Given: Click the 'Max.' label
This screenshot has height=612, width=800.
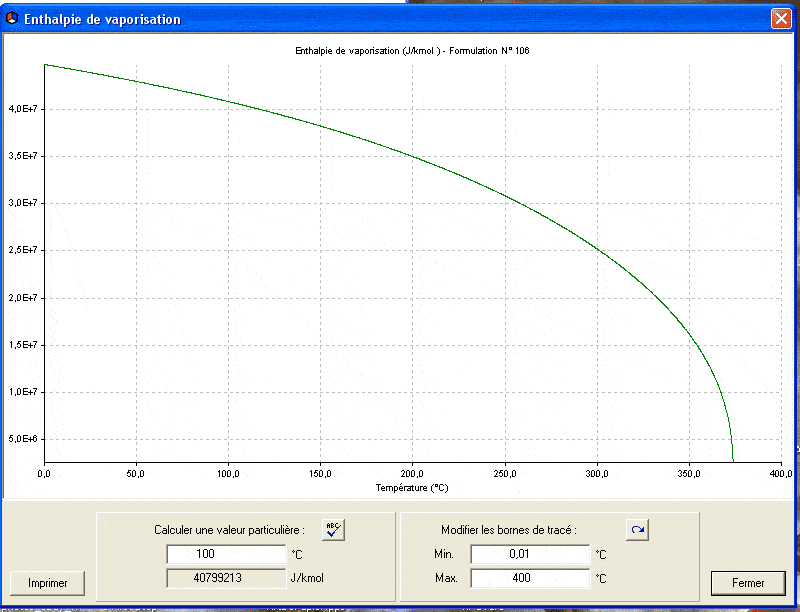Looking at the screenshot, I should 446,578.
